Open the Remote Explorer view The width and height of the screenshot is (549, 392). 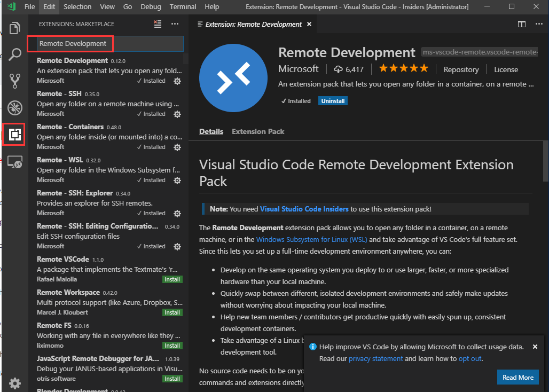14,162
